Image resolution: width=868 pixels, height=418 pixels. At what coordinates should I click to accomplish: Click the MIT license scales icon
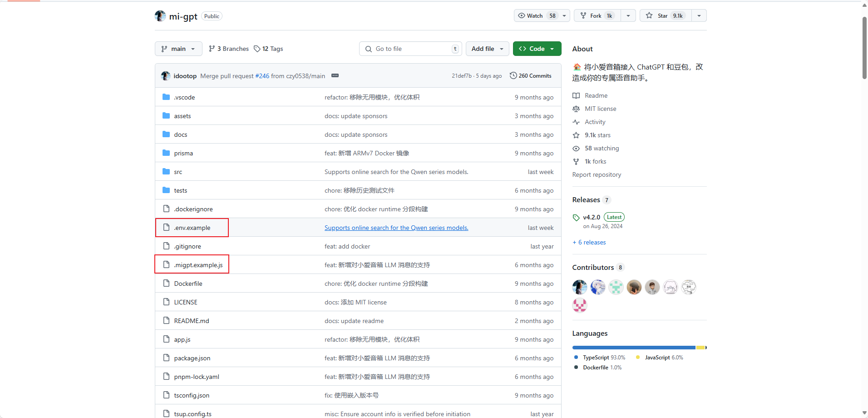576,109
